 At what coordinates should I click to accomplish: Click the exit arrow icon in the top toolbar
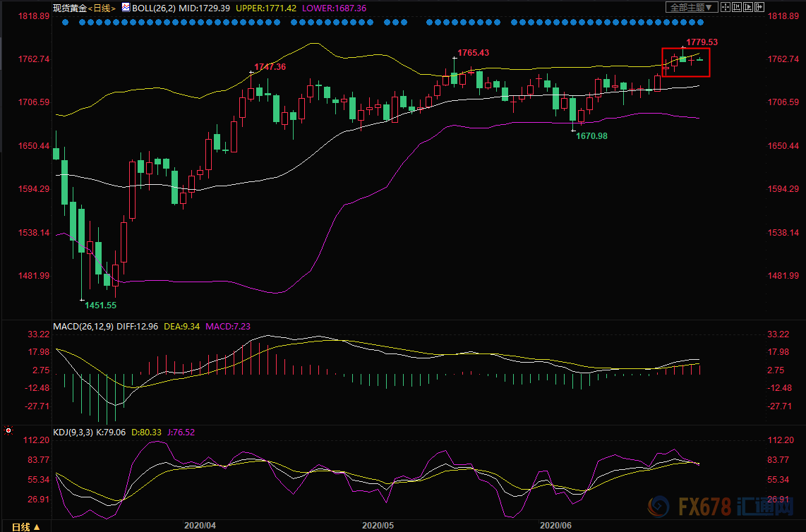(759, 7)
